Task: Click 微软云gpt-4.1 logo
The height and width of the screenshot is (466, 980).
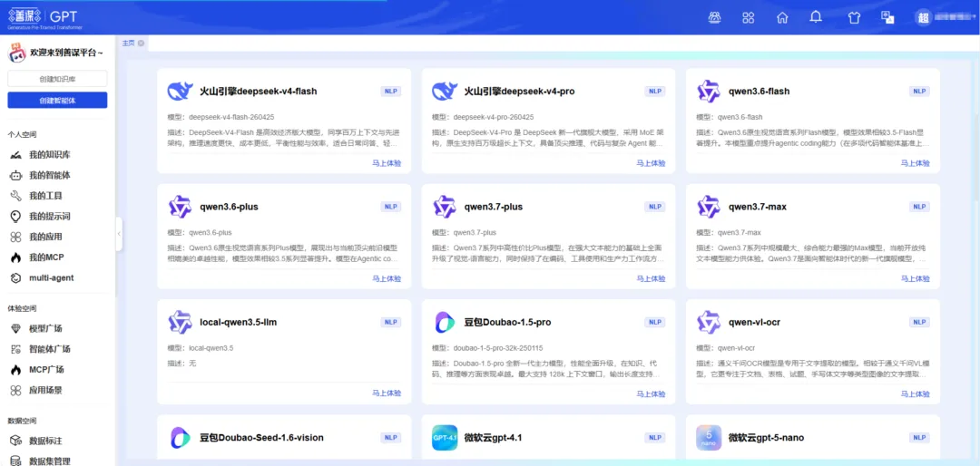Action: pyautogui.click(x=445, y=438)
